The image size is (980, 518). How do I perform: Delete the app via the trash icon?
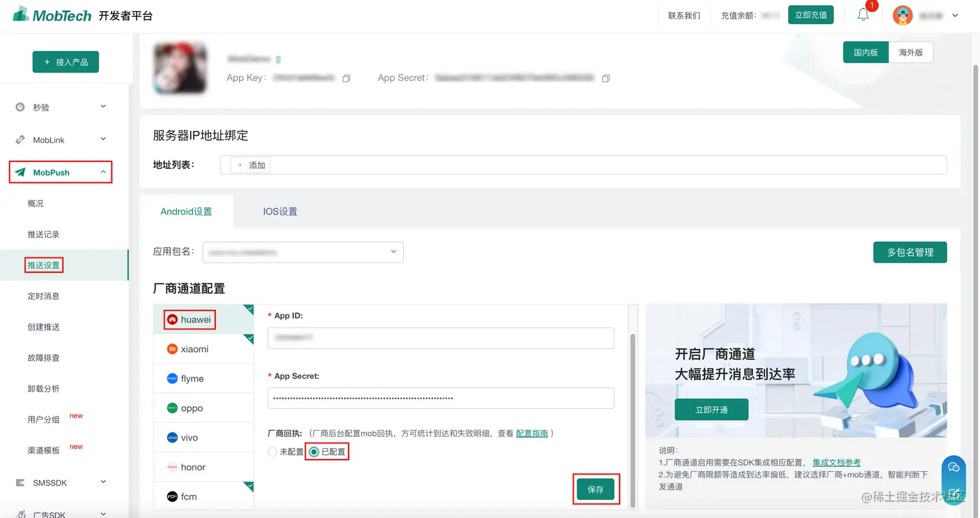[x=278, y=59]
